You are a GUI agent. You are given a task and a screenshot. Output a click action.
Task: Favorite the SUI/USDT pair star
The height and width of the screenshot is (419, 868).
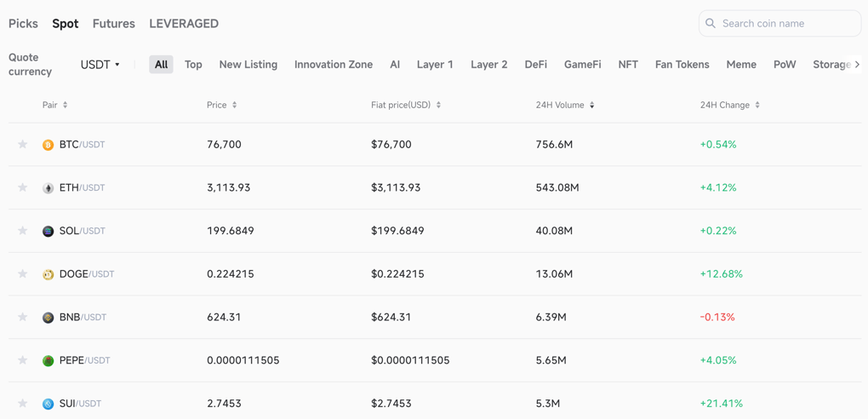point(23,404)
